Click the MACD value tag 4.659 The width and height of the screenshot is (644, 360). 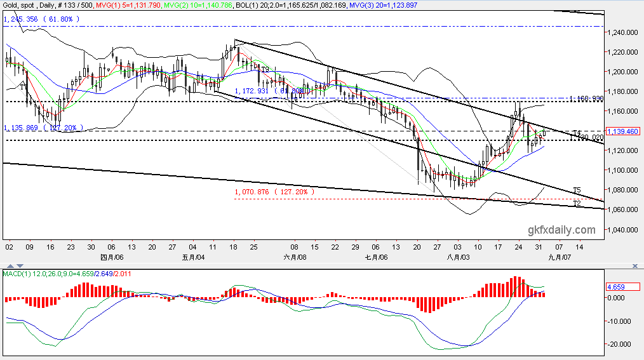(x=622, y=286)
